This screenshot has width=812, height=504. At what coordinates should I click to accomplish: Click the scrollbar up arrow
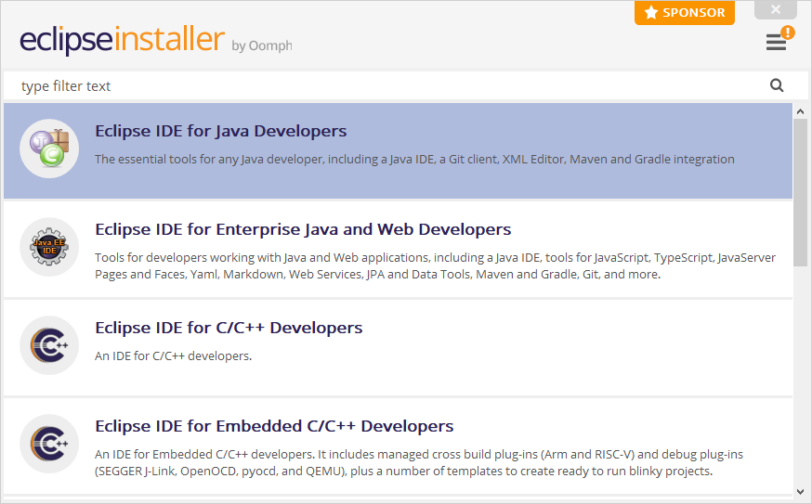click(x=800, y=111)
